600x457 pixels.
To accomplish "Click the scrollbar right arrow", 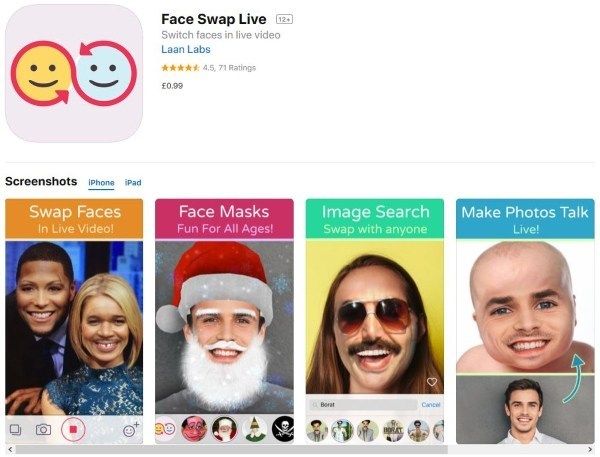I will 590,449.
